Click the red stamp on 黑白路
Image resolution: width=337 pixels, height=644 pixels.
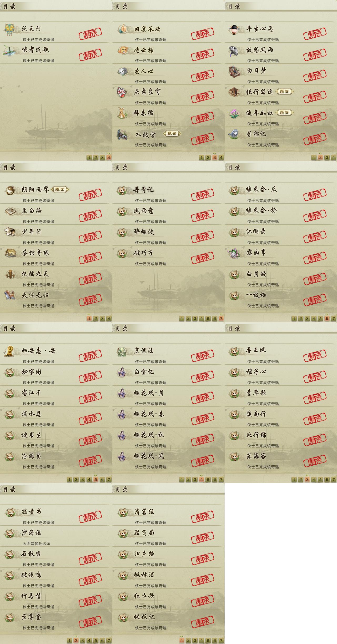(90, 215)
